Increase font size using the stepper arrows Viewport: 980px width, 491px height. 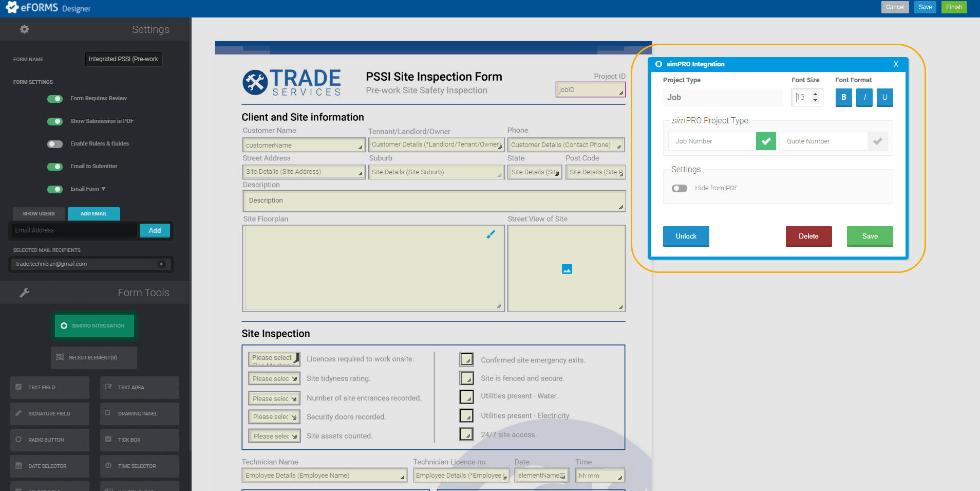(x=815, y=95)
